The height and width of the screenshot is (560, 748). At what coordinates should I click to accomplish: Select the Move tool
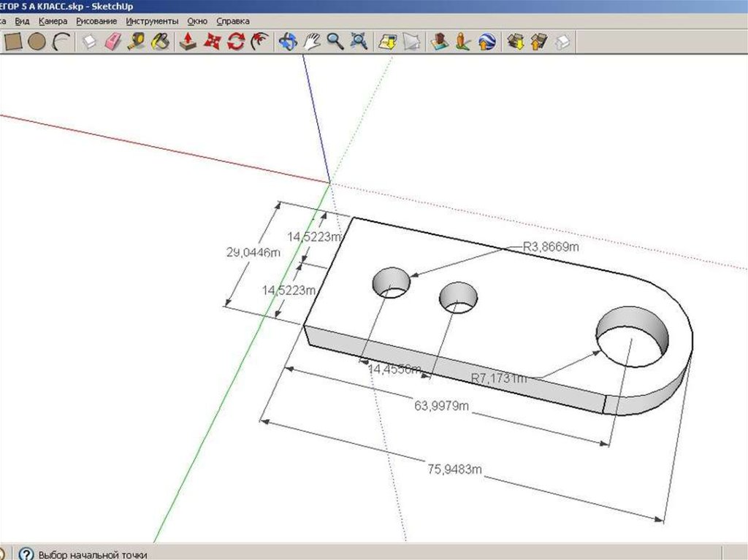212,42
